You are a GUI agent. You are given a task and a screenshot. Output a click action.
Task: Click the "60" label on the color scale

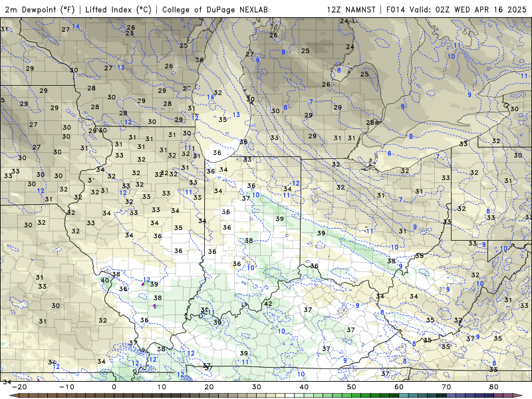(399, 387)
